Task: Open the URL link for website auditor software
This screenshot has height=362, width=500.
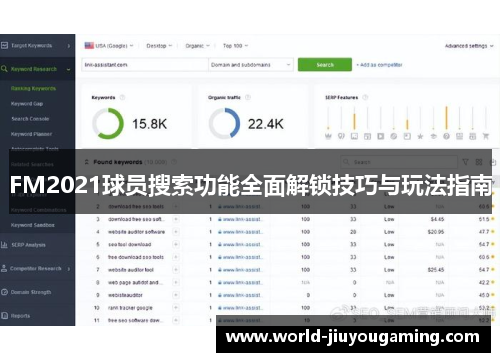Action: coord(239,232)
